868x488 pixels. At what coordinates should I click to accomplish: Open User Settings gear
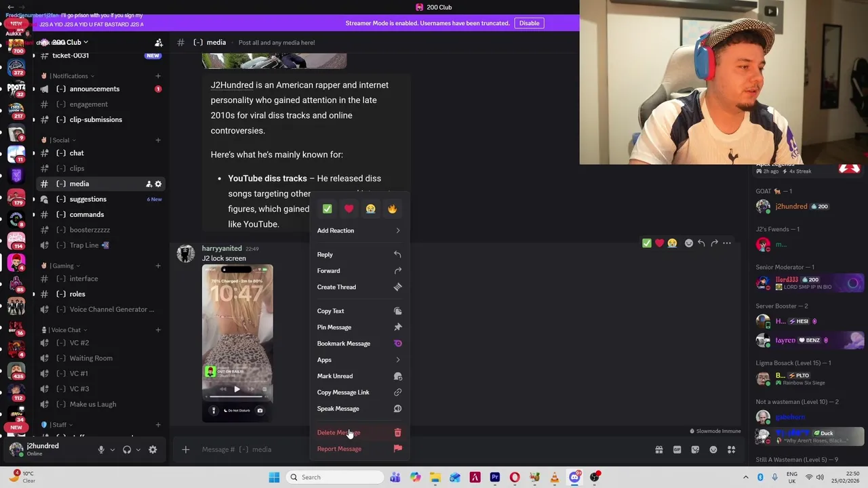153,449
